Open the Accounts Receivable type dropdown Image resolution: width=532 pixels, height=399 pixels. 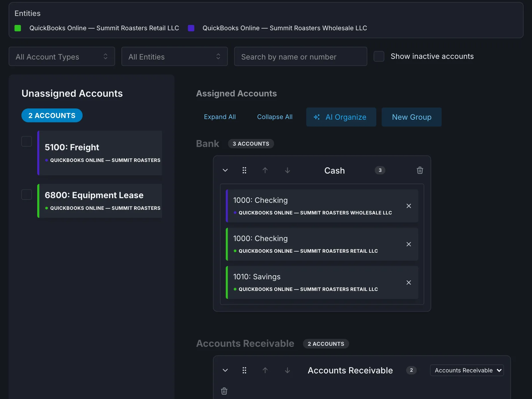point(467,370)
